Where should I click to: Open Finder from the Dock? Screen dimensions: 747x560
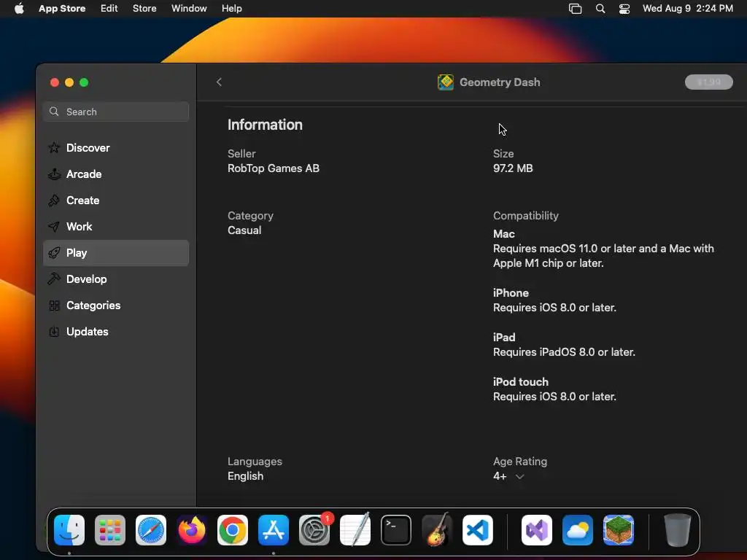pos(69,530)
